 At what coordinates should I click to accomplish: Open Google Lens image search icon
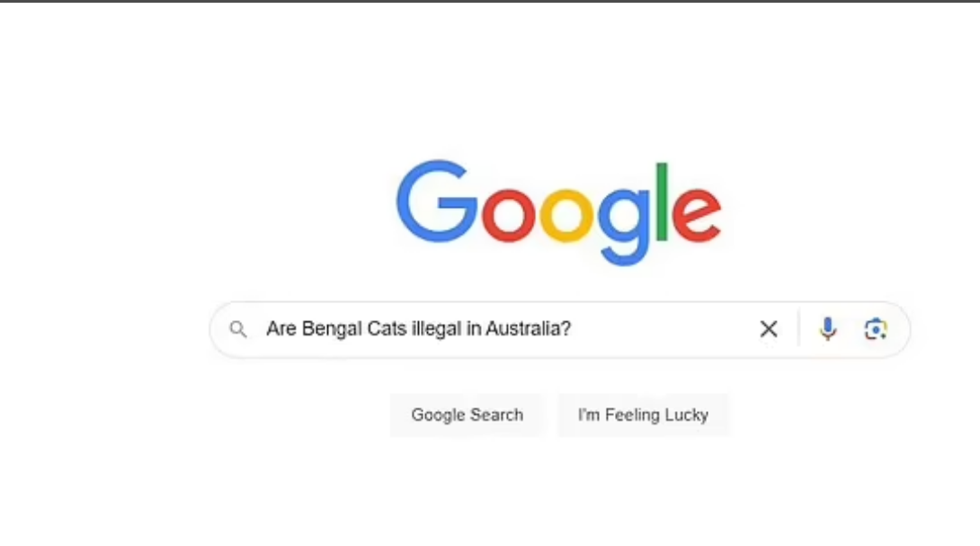[875, 329]
